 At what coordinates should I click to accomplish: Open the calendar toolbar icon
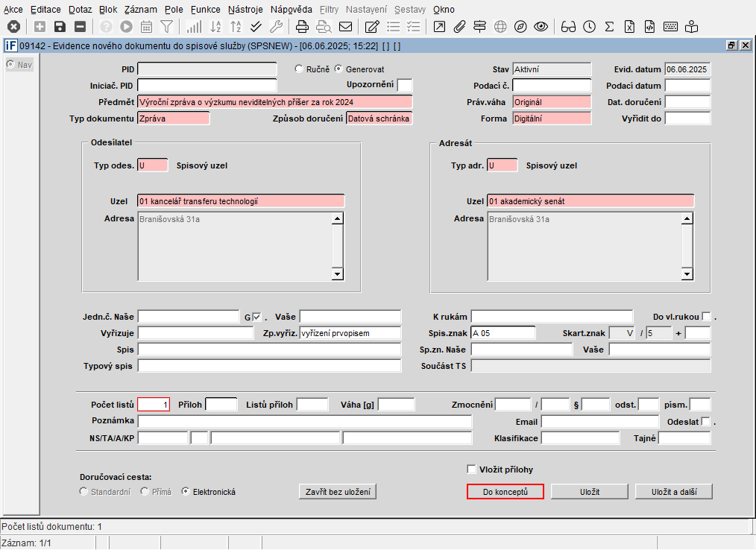[147, 27]
